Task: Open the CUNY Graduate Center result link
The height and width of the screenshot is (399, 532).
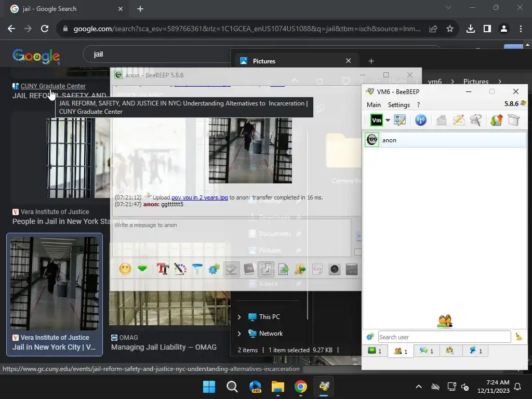Action: point(53,86)
